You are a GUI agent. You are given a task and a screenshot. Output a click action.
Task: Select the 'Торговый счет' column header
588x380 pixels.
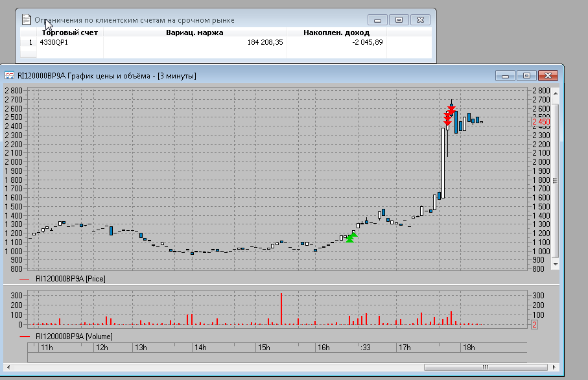click(69, 32)
